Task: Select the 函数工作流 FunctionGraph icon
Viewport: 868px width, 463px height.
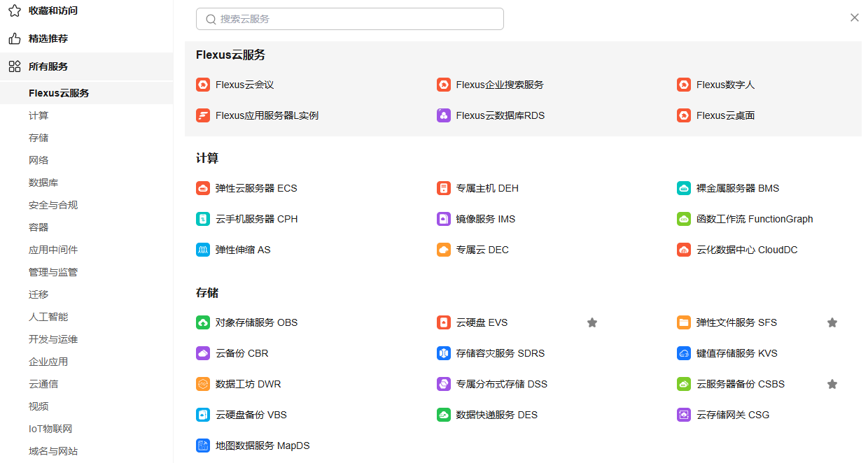Action: pyautogui.click(x=684, y=219)
